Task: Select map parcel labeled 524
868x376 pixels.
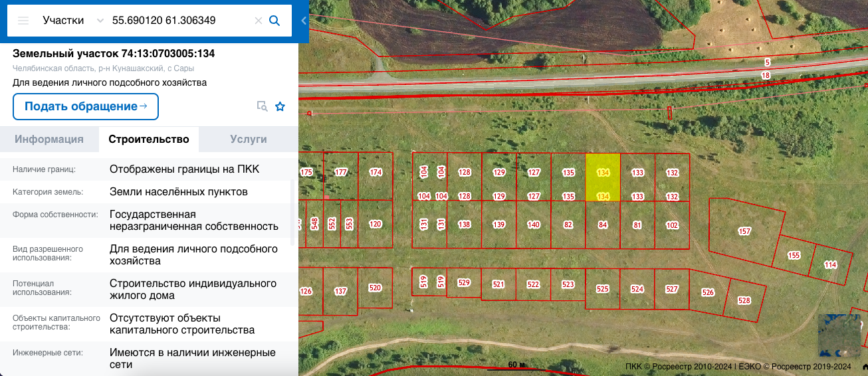Action: [637, 289]
